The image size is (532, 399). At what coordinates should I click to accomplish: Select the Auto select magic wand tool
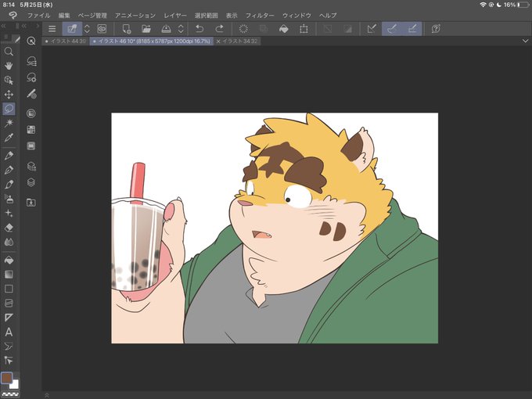pyautogui.click(x=9, y=123)
